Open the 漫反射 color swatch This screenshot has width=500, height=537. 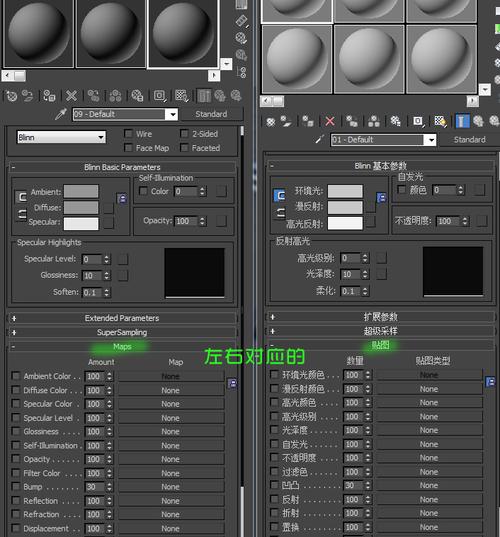click(345, 207)
